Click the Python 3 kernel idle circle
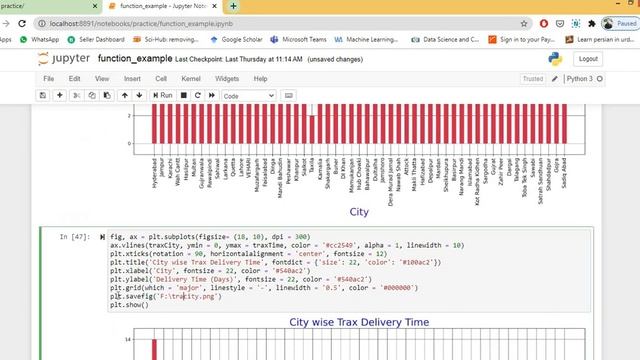This screenshot has height=360, width=640. (600, 79)
